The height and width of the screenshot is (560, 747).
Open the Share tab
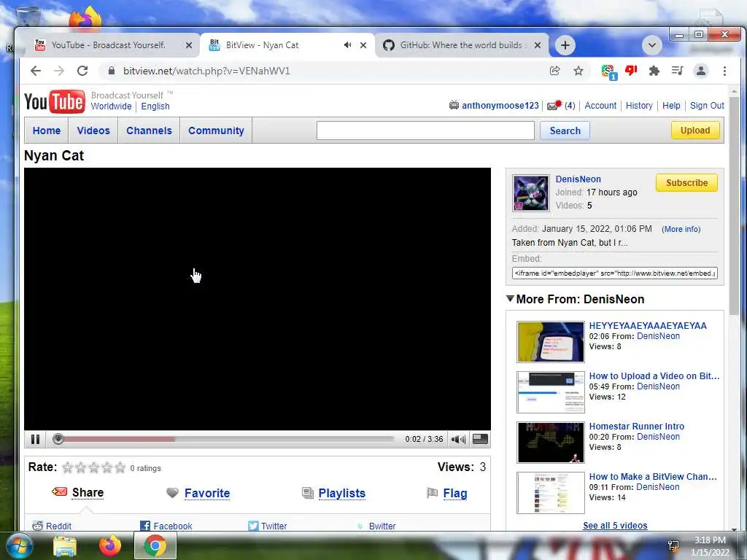(x=88, y=492)
